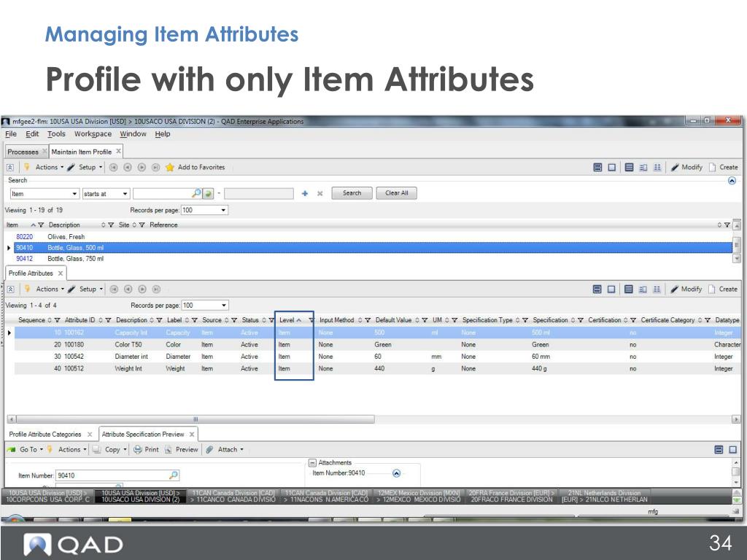Click the Add to Favorites star
747x560 pixels.
click(169, 167)
